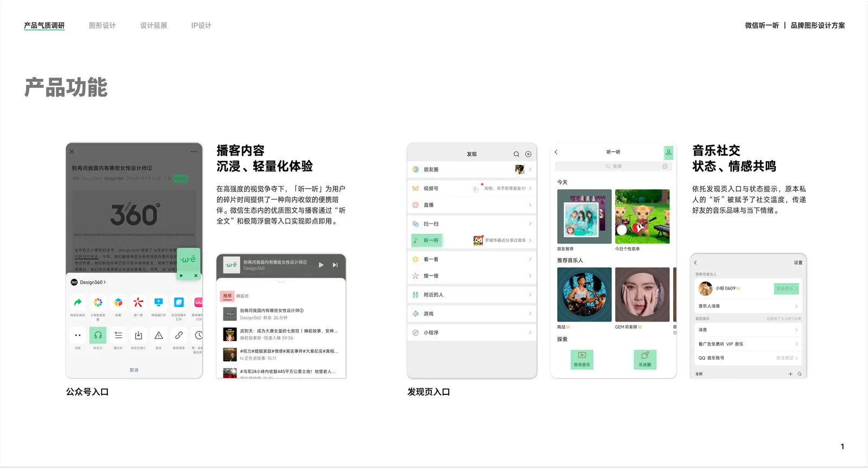Tap the two-dot 浮窗 floating window icon
Viewport: 868px width, 468px height.
tap(78, 335)
